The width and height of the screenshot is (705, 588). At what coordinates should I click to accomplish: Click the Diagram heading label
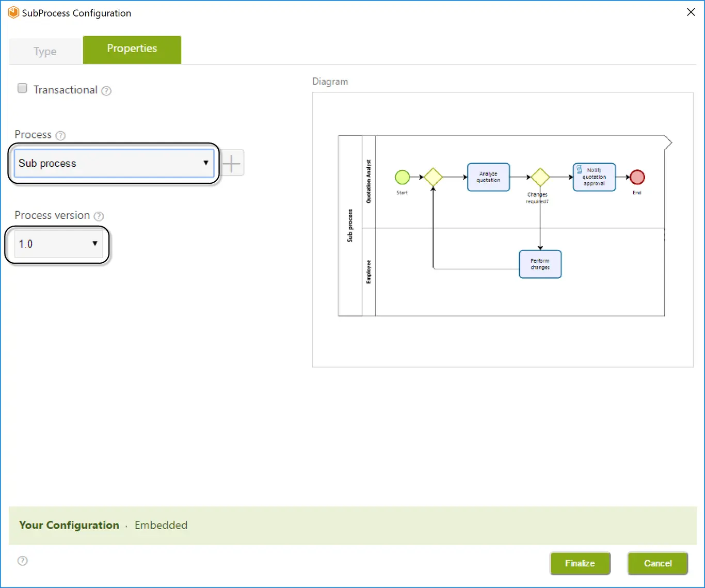click(x=330, y=82)
